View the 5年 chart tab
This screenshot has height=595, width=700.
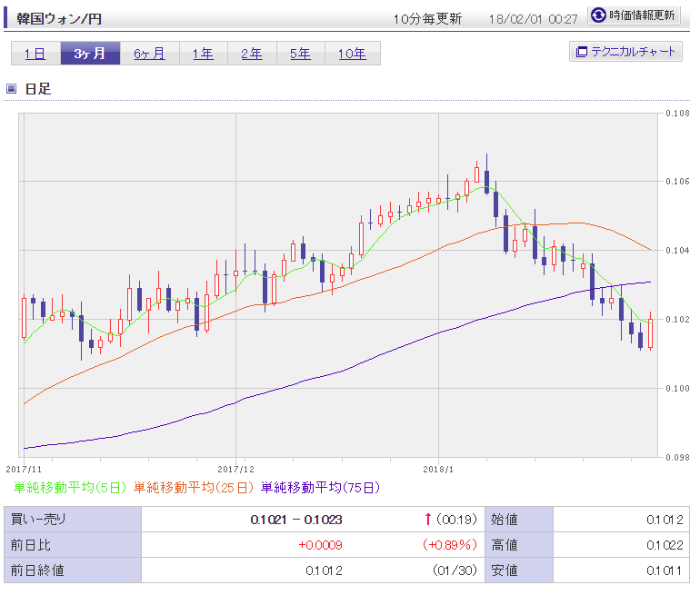tap(300, 54)
